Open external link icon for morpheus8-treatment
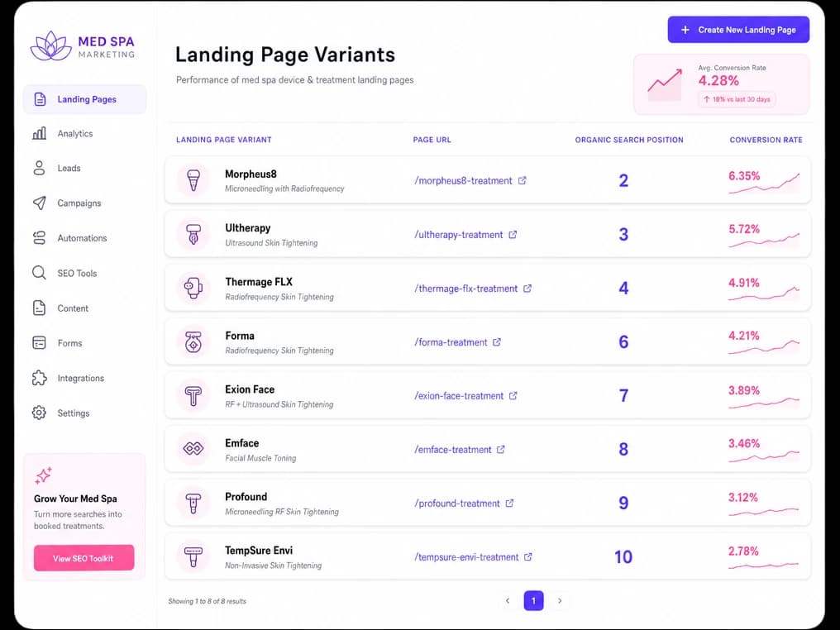This screenshot has height=630, width=840. pyautogui.click(x=523, y=180)
